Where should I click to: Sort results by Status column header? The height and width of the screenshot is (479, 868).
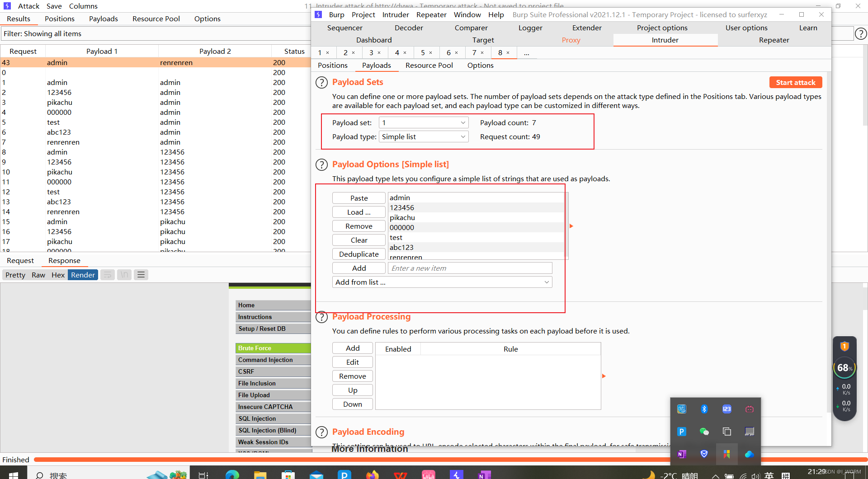(294, 52)
